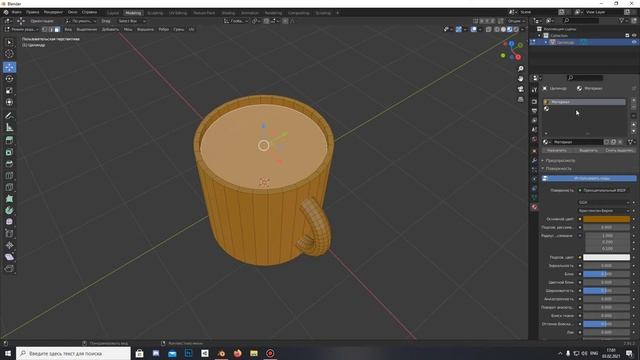640x360 pixels.
Task: Open the edit mode selector dropdown
Action: pos(22,29)
